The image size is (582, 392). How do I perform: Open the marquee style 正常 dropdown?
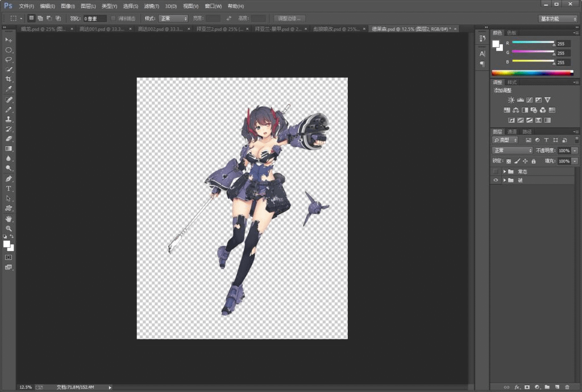click(173, 18)
